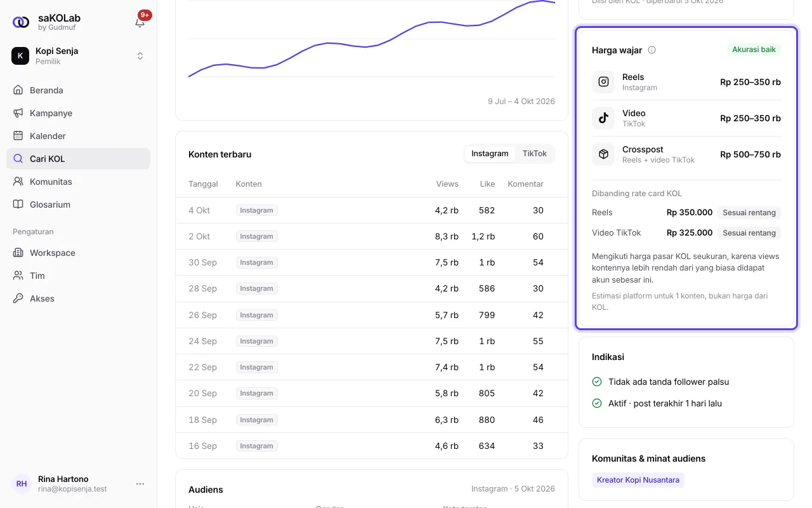Click the TikTok Video icon
This screenshot has width=812, height=508.
coord(603,118)
